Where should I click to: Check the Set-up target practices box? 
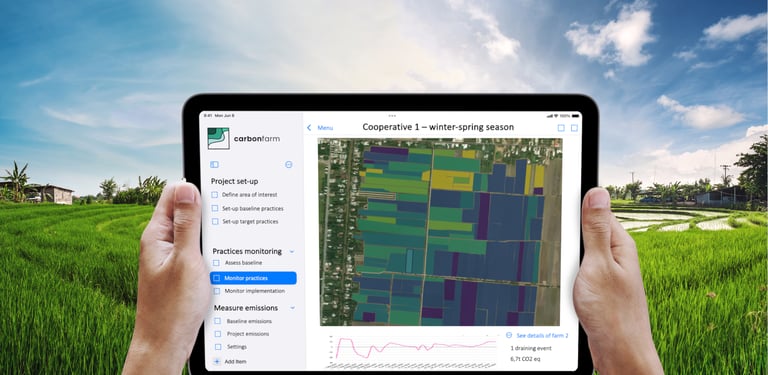(215, 221)
